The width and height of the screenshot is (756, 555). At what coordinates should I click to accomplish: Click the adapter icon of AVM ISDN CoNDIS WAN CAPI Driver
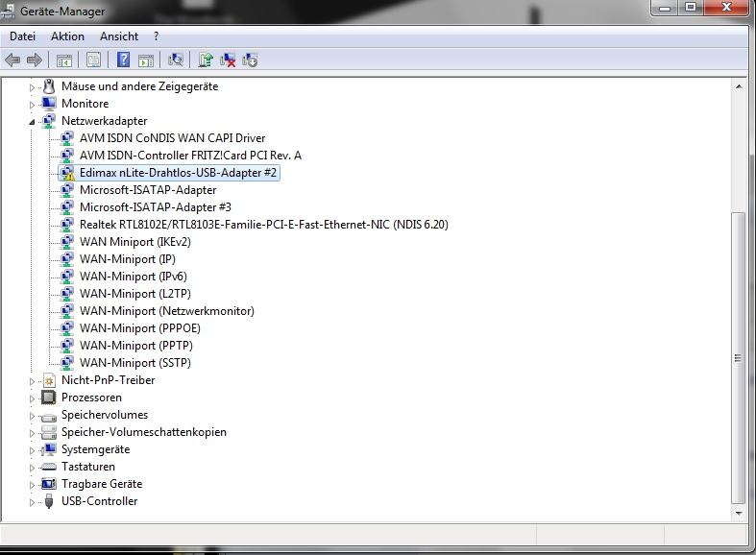67,138
